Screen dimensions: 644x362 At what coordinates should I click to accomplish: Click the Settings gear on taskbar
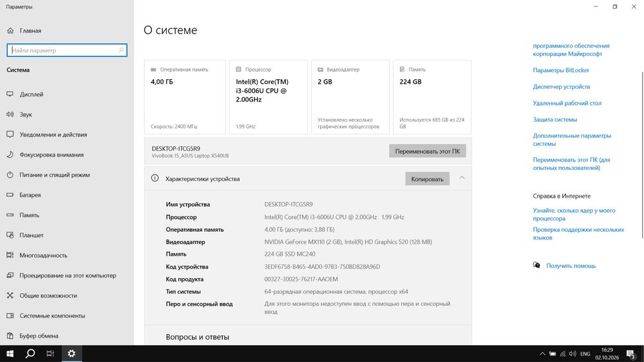(x=71, y=354)
